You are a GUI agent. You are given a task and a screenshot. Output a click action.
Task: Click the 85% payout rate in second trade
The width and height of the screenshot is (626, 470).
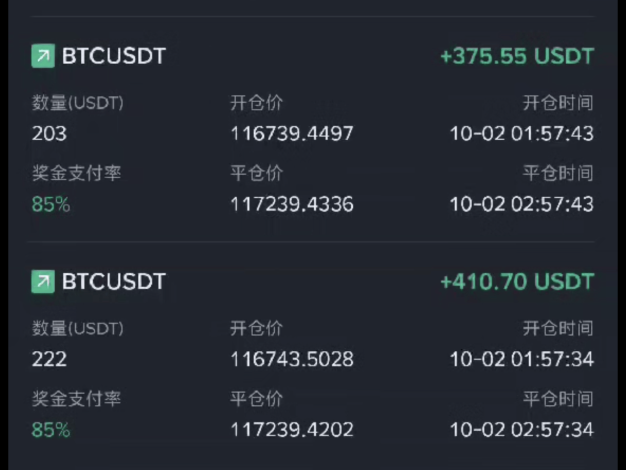(51, 430)
